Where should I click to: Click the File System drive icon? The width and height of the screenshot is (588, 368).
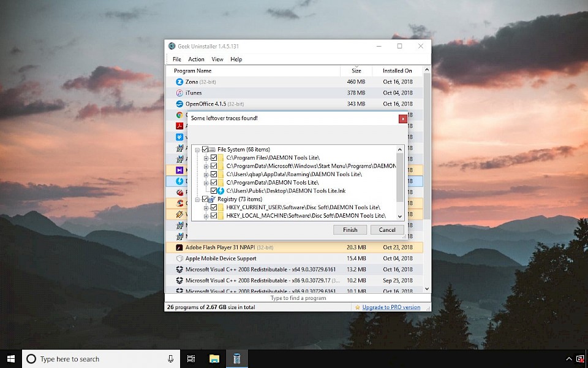[x=213, y=150]
